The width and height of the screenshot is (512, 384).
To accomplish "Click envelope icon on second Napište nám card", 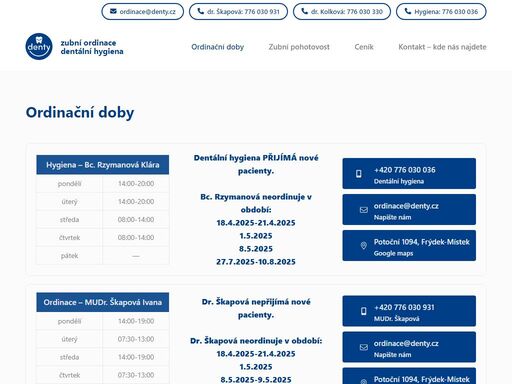I will point(364,347).
